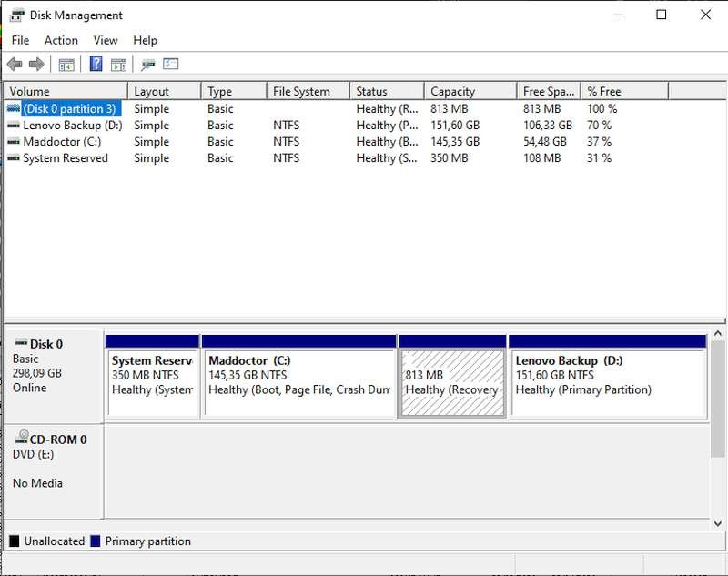Click the Settings checklist toolbar icon
The width and height of the screenshot is (728, 576).
(171, 64)
